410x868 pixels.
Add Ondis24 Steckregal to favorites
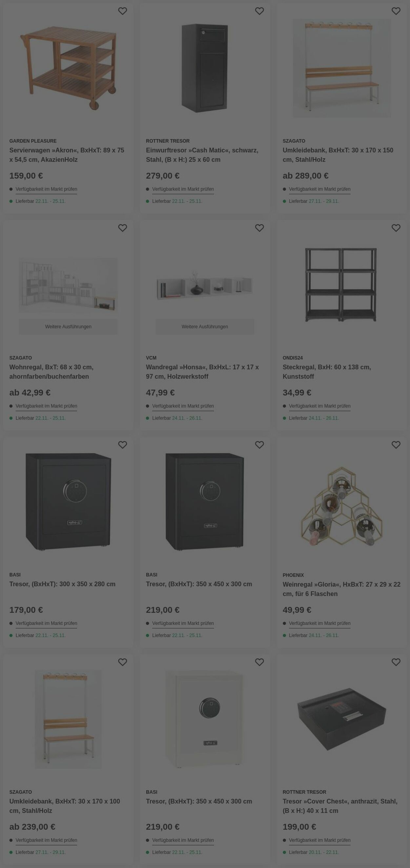396,228
